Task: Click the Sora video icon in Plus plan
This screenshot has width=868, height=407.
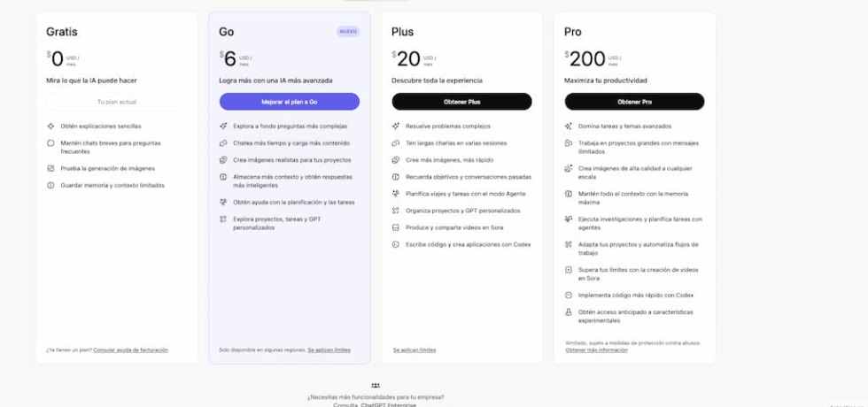Action: tap(396, 227)
